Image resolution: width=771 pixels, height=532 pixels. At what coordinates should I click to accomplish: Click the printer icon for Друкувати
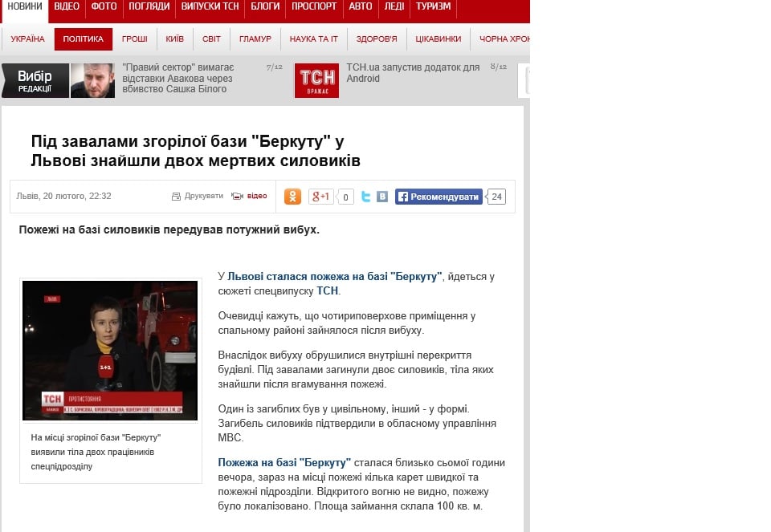[176, 197]
